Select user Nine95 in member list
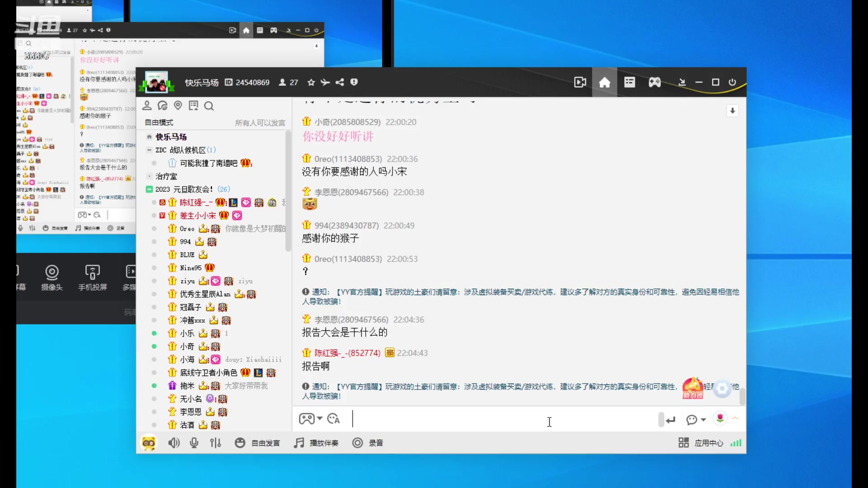Image resolution: width=868 pixels, height=488 pixels. [x=190, y=268]
